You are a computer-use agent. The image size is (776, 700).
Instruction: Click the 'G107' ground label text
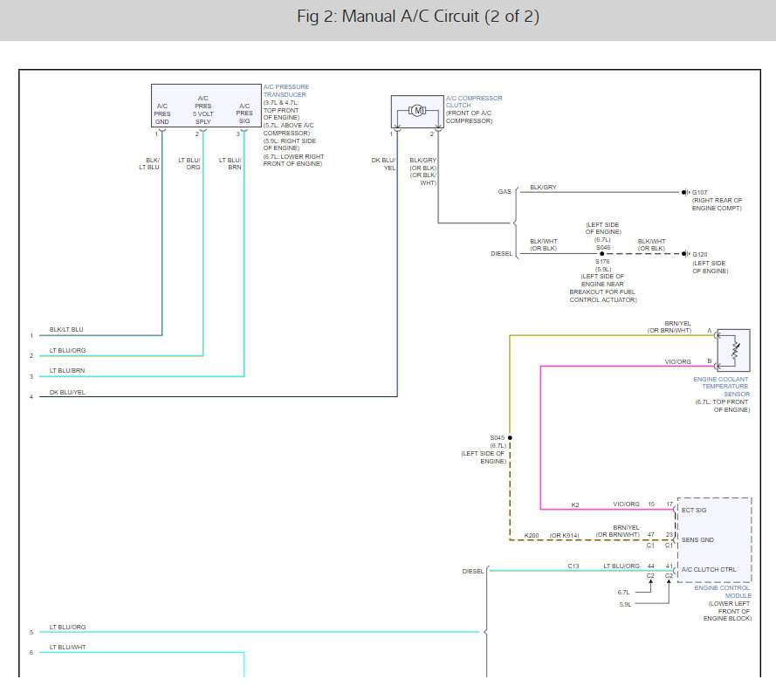[699, 192]
